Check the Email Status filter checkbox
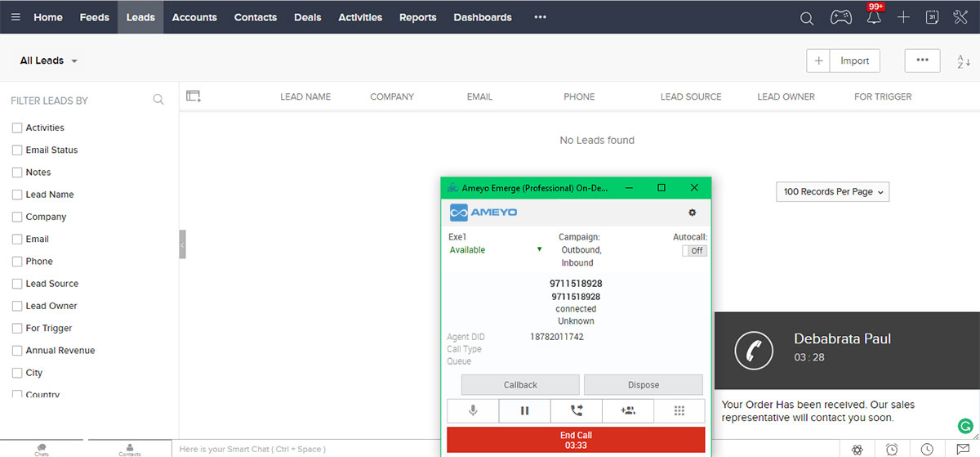Viewport: 980px width, 457px height. [17, 150]
